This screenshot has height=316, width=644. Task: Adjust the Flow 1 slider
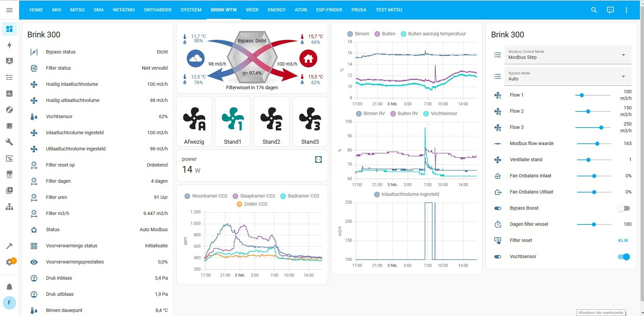pyautogui.click(x=593, y=95)
